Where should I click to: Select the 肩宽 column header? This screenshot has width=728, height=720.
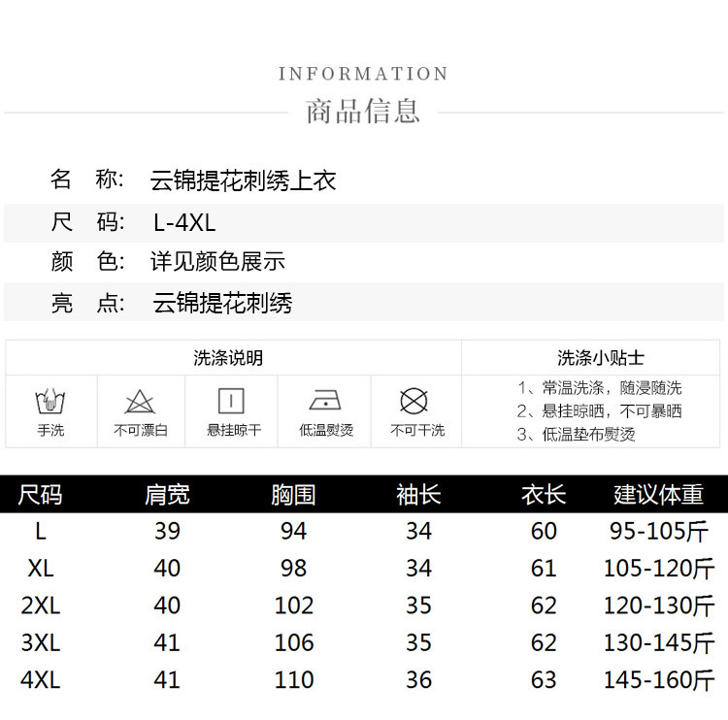click(x=167, y=495)
